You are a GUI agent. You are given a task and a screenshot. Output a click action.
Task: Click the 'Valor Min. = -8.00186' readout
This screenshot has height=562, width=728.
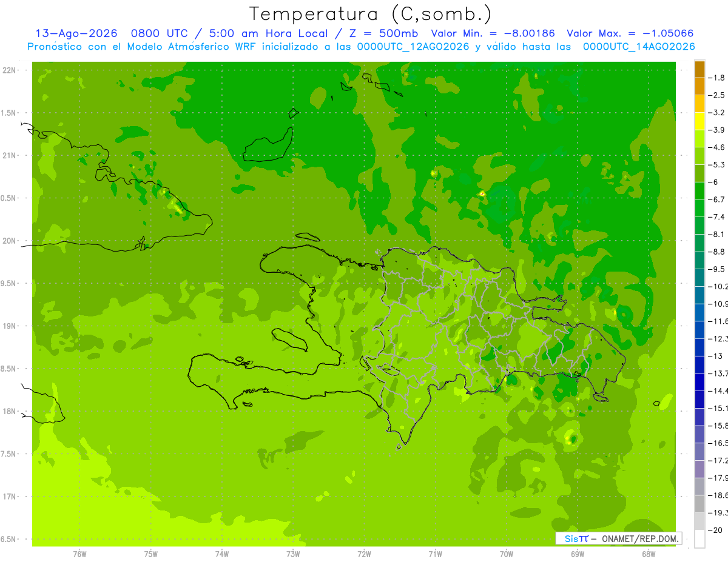click(493, 33)
